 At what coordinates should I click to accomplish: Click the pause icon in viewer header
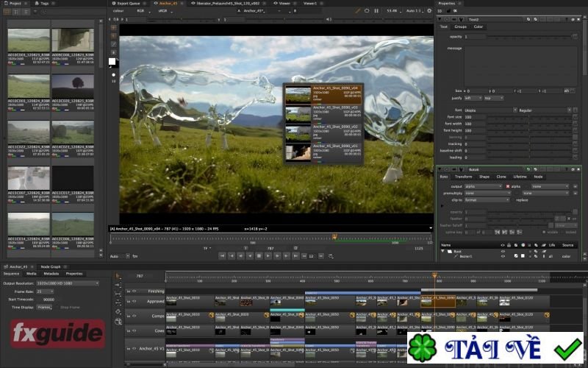point(377,11)
